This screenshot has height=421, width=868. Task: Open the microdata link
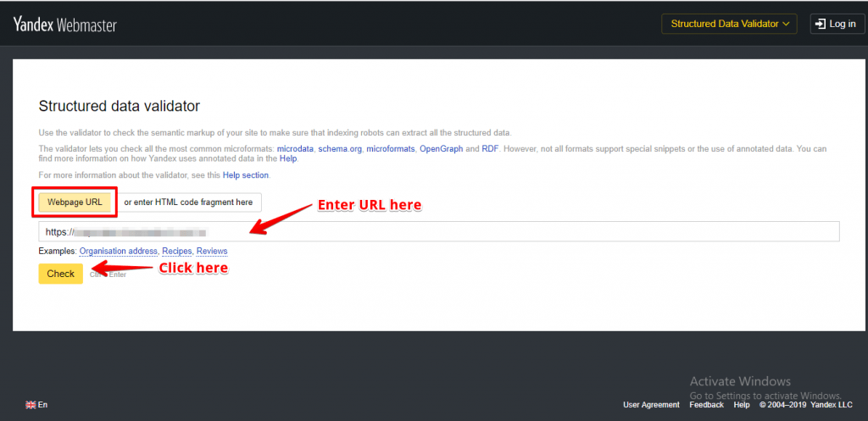[x=296, y=149]
